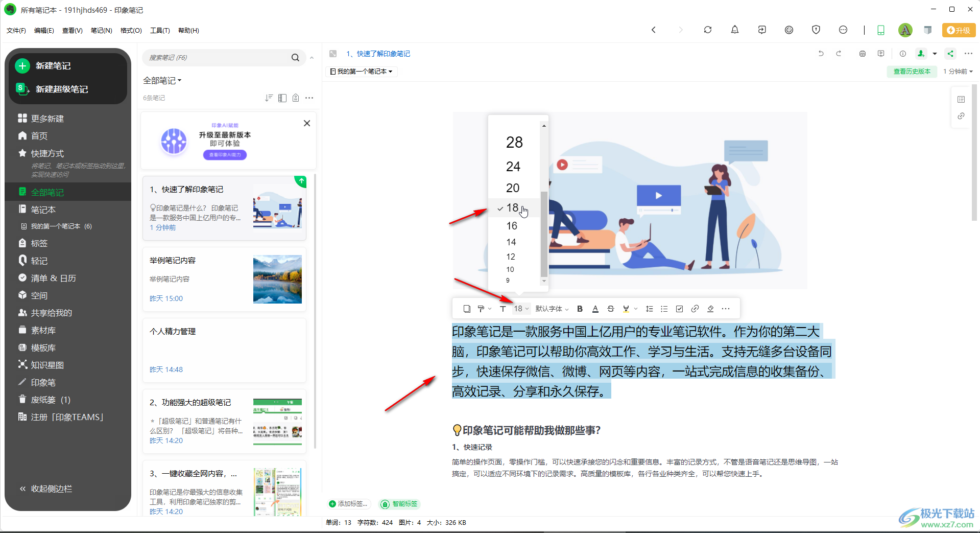The width and height of the screenshot is (980, 533).
Task: Show note info (i) icon
Action: (x=902, y=54)
